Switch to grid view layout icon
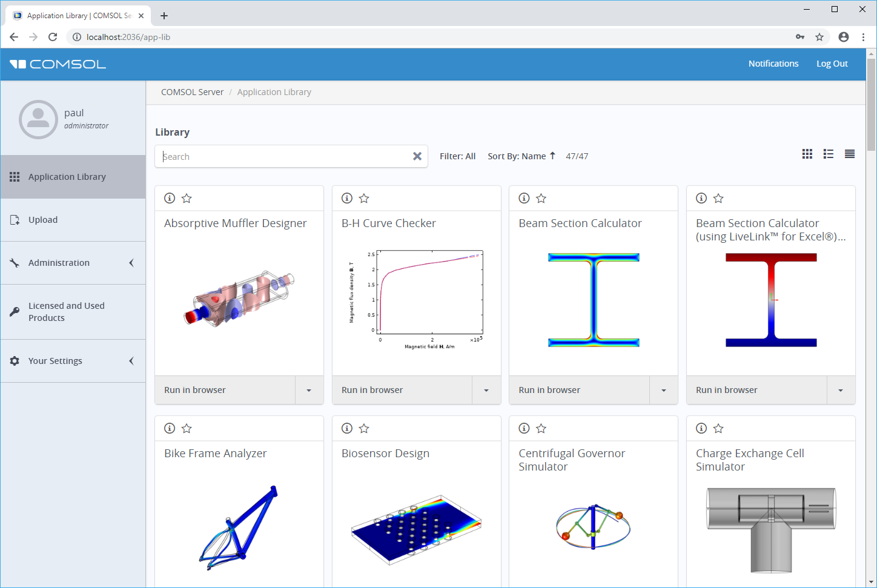877x588 pixels. [807, 154]
